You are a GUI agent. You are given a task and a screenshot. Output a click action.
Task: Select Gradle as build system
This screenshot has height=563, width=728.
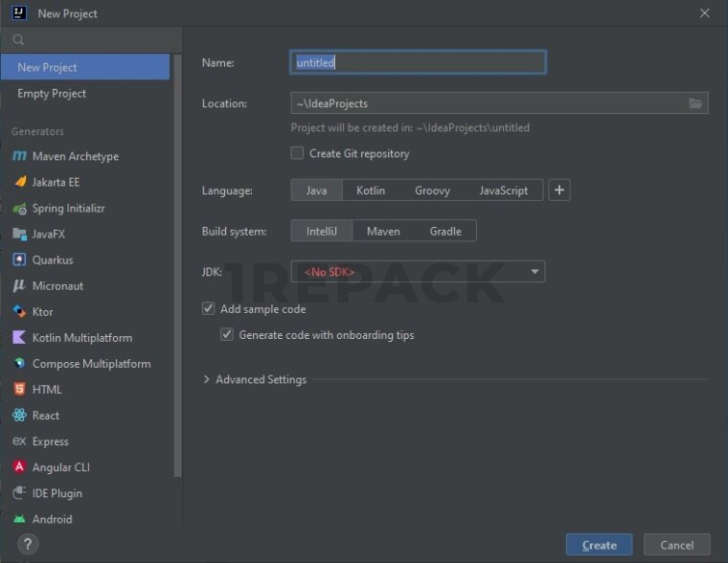click(x=445, y=231)
